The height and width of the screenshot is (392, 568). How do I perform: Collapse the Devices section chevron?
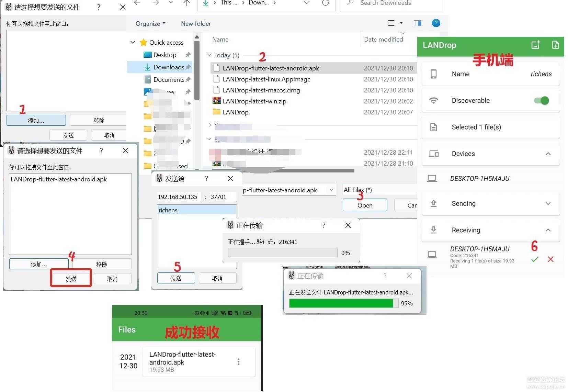[x=548, y=154]
